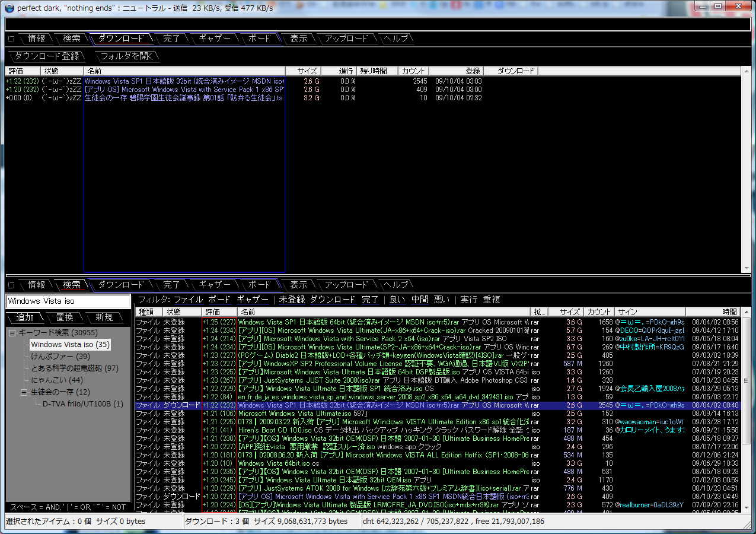
Task: Sort search results by サイン column
Action: pyautogui.click(x=650, y=312)
